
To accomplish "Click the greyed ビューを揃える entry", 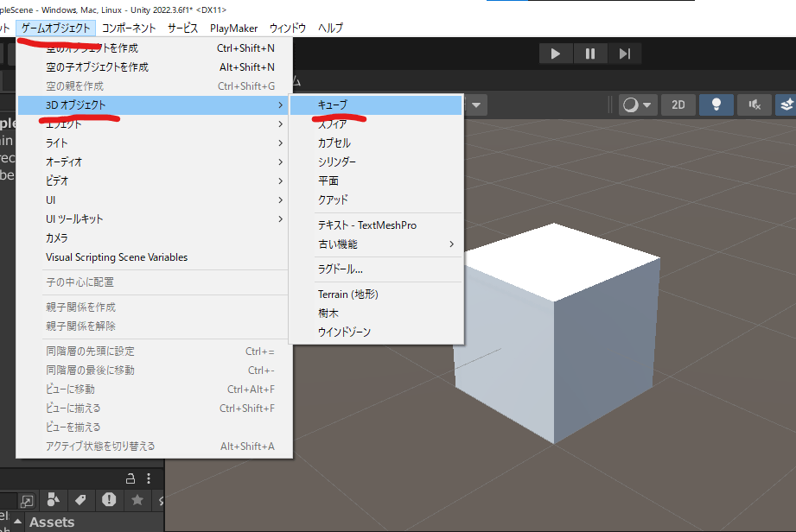I will 155,427.
